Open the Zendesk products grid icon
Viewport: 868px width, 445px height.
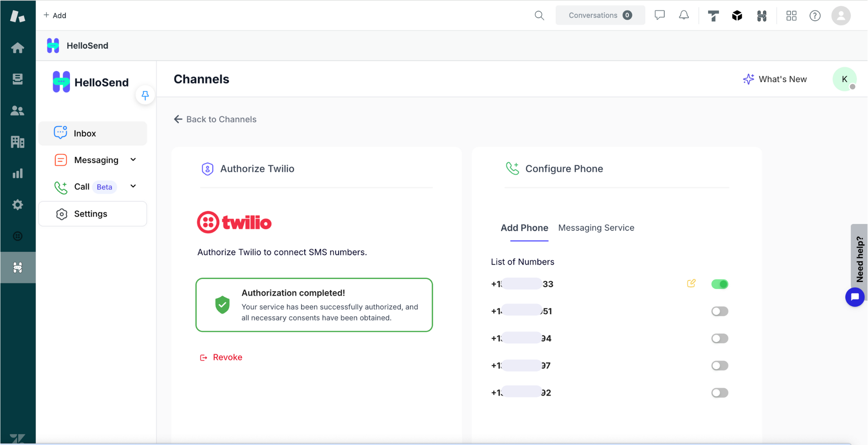pos(791,16)
